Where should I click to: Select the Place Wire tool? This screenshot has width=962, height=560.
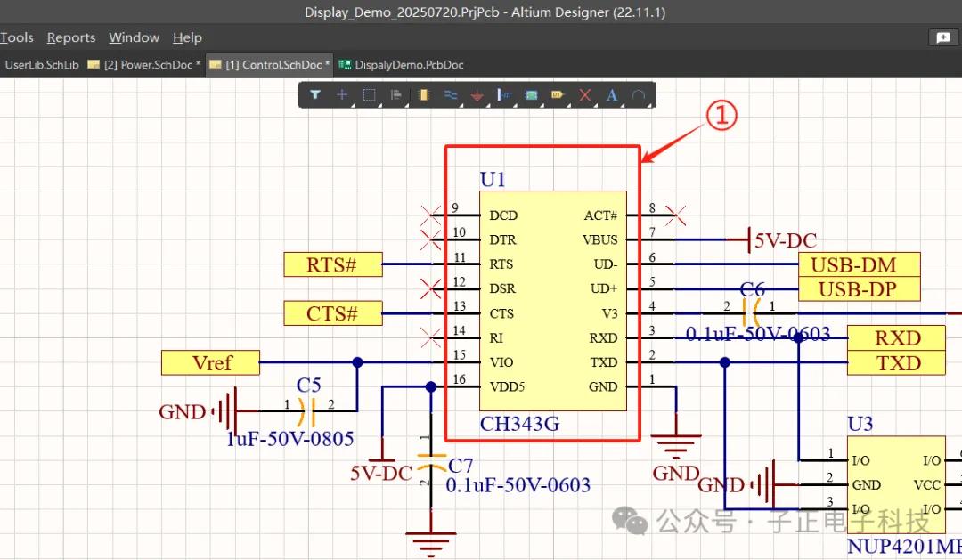(x=451, y=95)
